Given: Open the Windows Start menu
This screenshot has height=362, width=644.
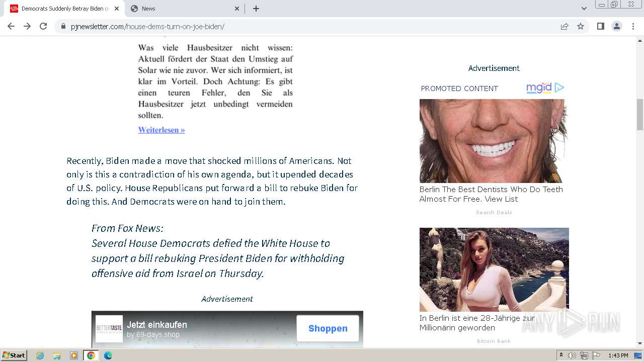Looking at the screenshot, I should 14,355.
